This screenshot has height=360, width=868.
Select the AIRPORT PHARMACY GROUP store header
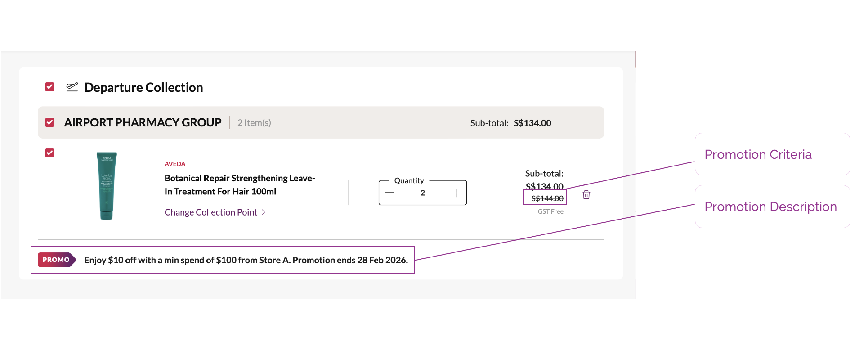143,122
